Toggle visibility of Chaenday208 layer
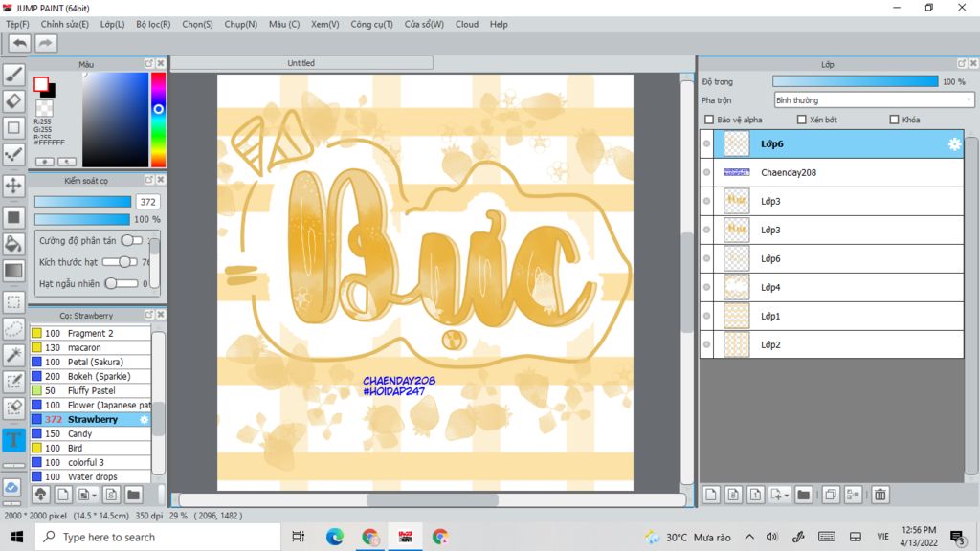This screenshot has width=980, height=551. (707, 172)
